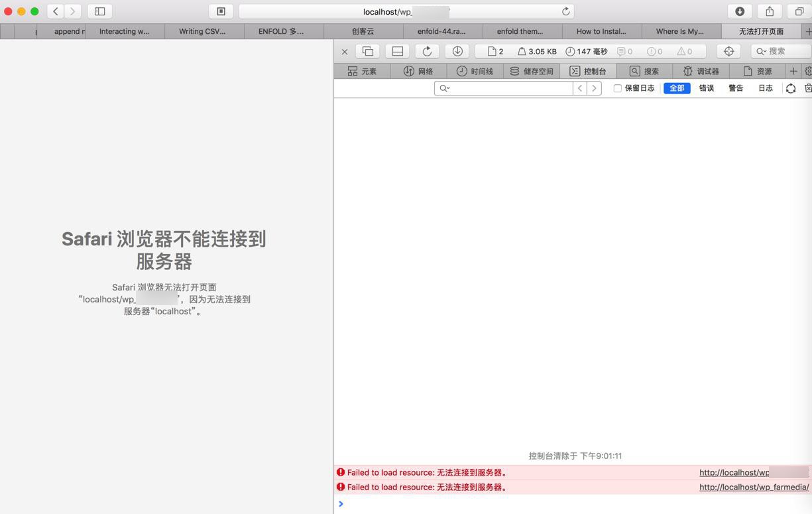Select the 控制台 tab
The image size is (812, 514).
coord(587,71)
